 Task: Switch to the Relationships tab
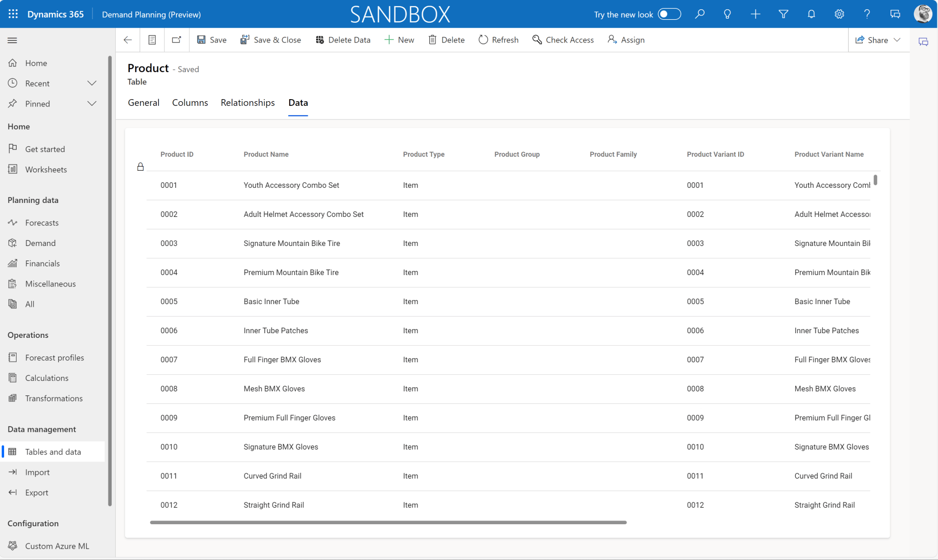pyautogui.click(x=248, y=103)
